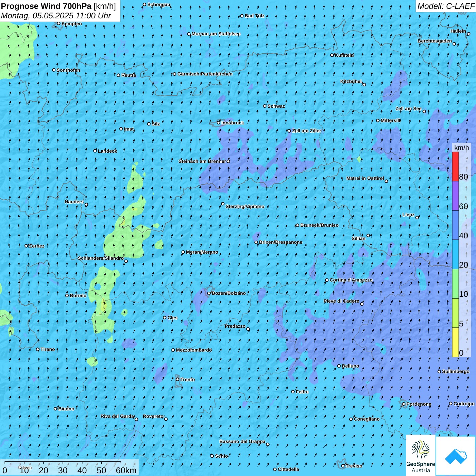The width and height of the screenshot is (476, 476).
Task: Click the Trento city marker
Action: 177,379
